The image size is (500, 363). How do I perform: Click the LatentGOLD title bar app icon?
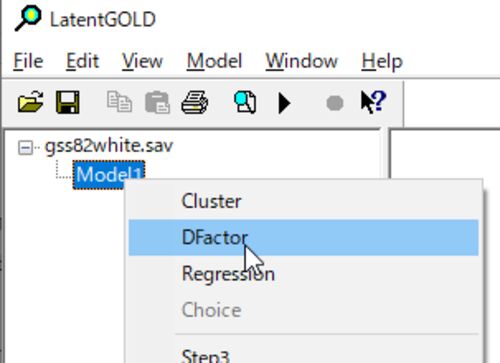pos(28,19)
